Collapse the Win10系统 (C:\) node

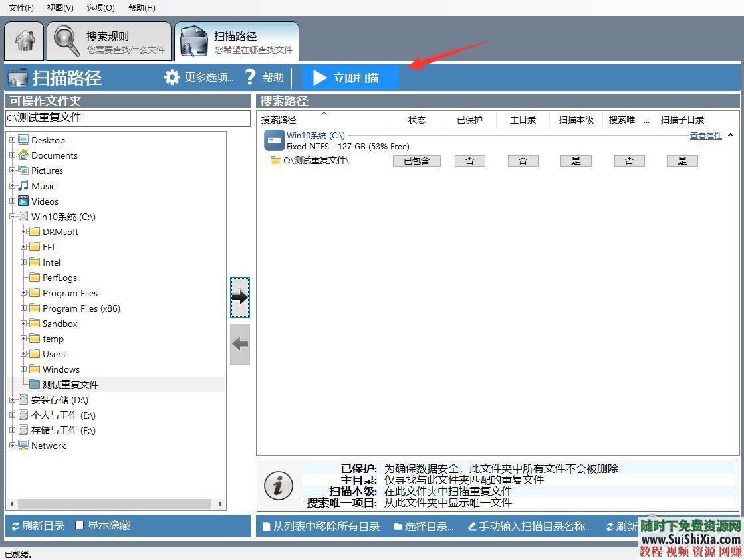click(12, 217)
